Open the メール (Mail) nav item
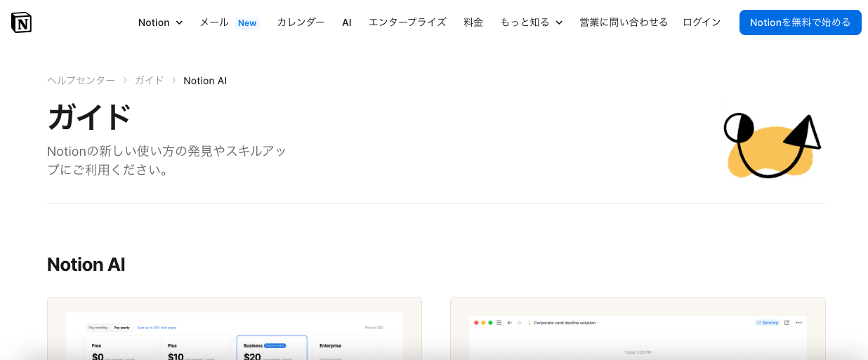 click(x=214, y=22)
